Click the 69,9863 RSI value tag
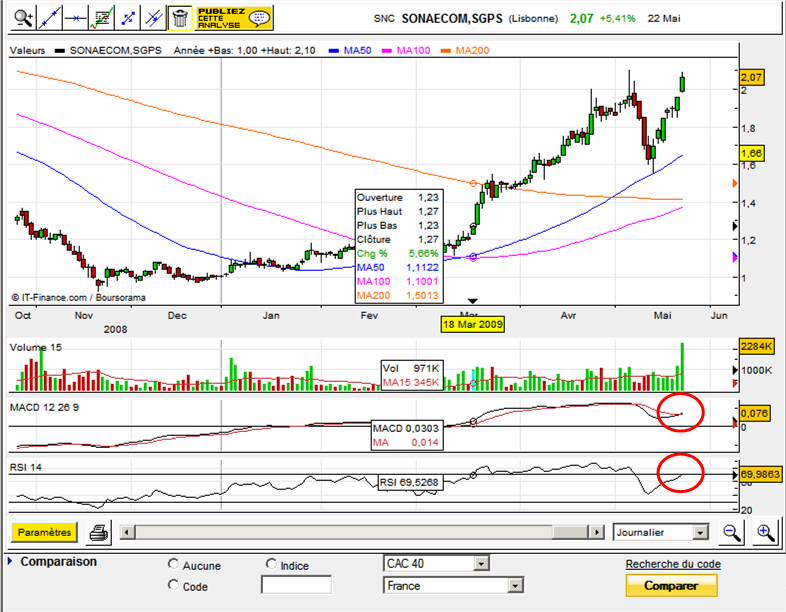Image resolution: width=786 pixels, height=612 pixels. (760, 474)
